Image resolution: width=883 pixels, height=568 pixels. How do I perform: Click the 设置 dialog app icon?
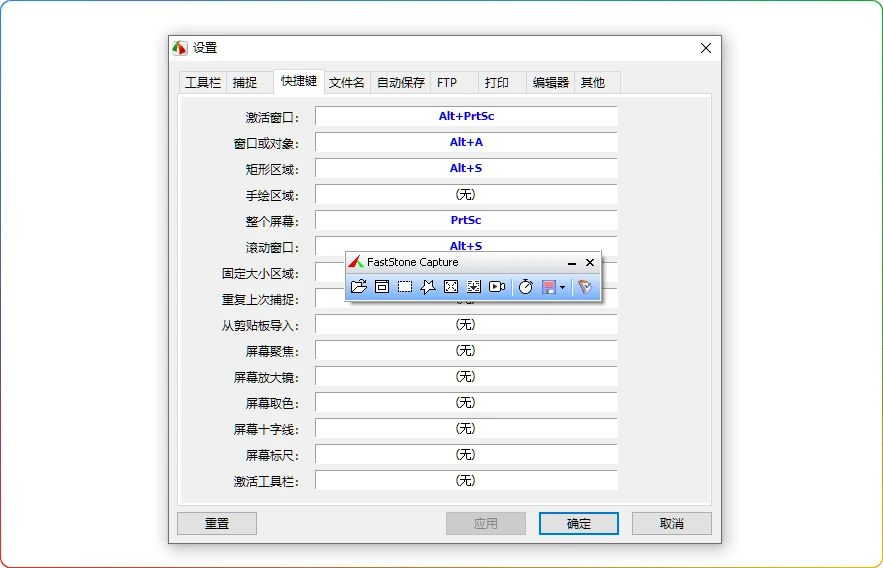[180, 48]
